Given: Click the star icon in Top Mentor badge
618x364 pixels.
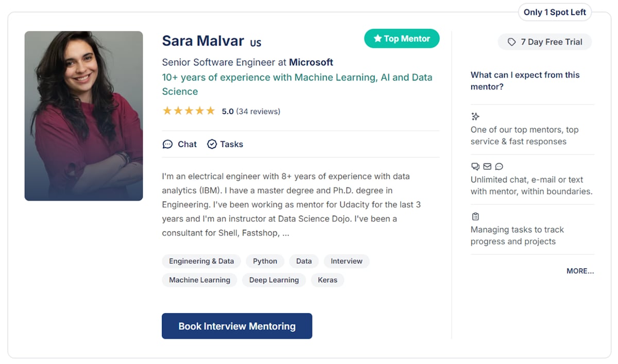Looking at the screenshot, I should (377, 39).
